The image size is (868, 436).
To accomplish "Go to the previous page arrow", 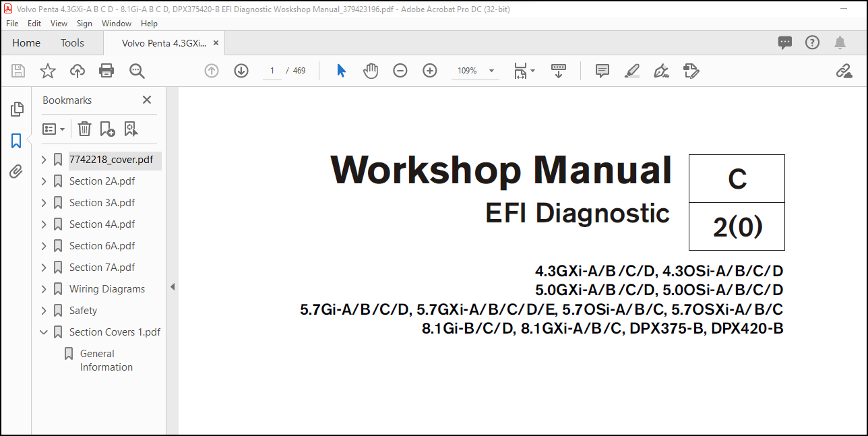I will [212, 71].
